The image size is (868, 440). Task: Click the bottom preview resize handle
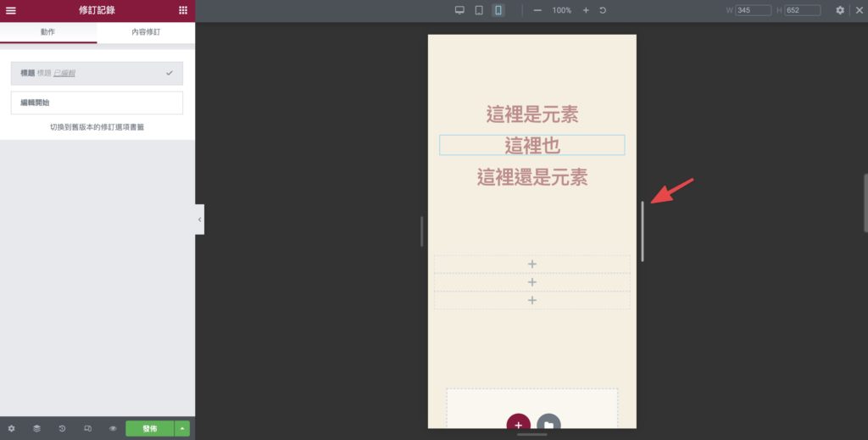532,434
